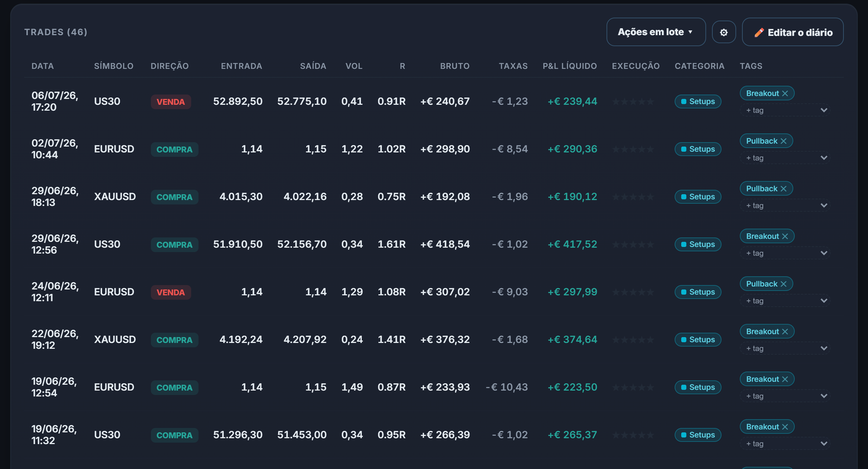Remove Pullback tag from 02/07/26 EURUSD trade

point(783,141)
